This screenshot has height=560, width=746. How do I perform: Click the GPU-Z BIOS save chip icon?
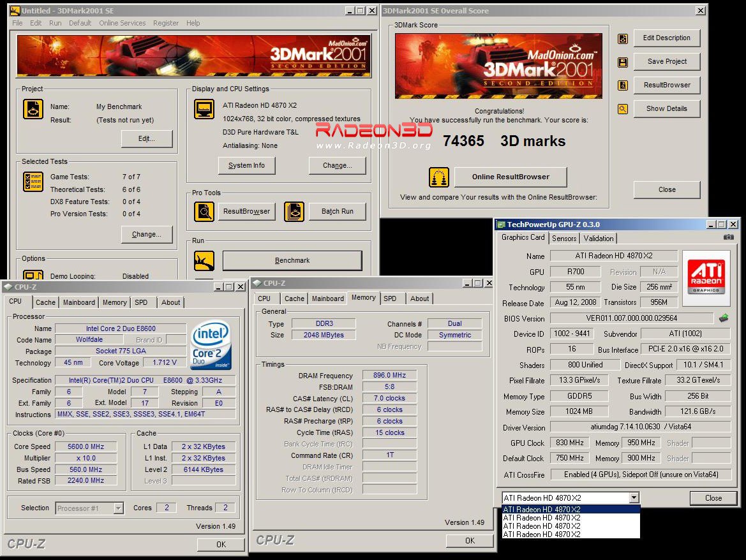pyautogui.click(x=724, y=318)
